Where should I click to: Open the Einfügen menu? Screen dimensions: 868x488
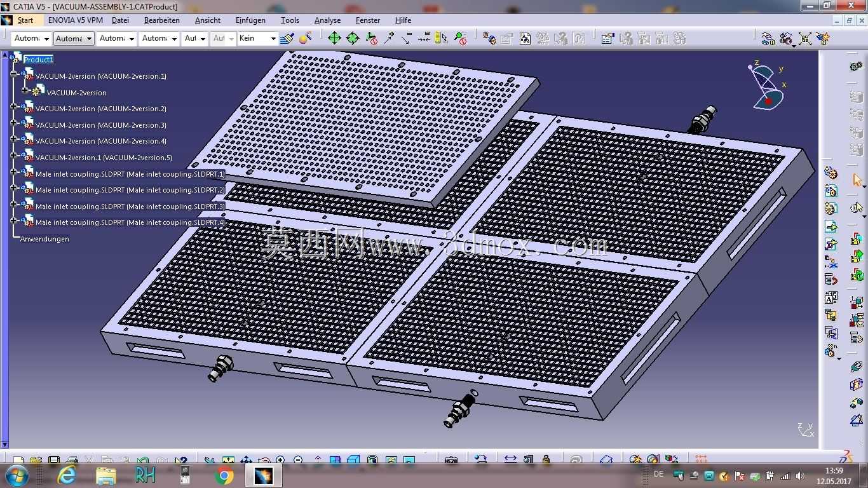coord(250,20)
